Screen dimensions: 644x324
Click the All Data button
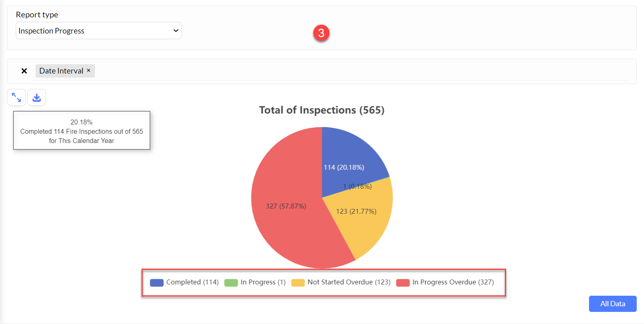[x=612, y=304]
